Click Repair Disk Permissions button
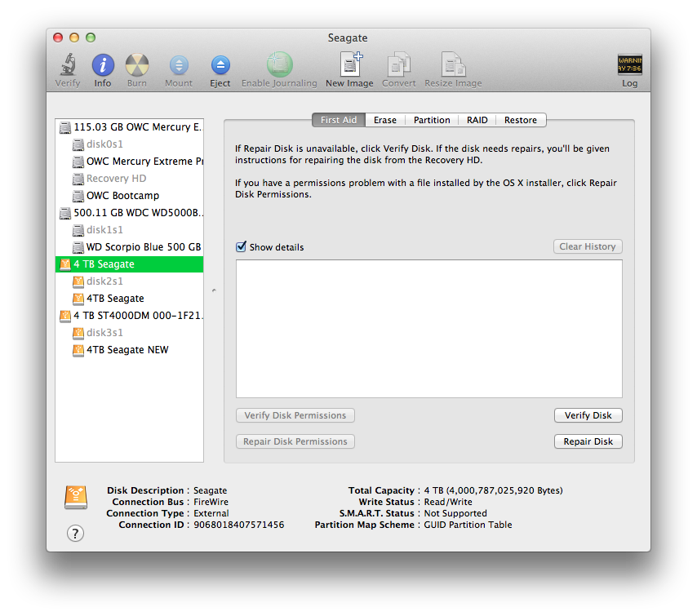 click(x=295, y=441)
